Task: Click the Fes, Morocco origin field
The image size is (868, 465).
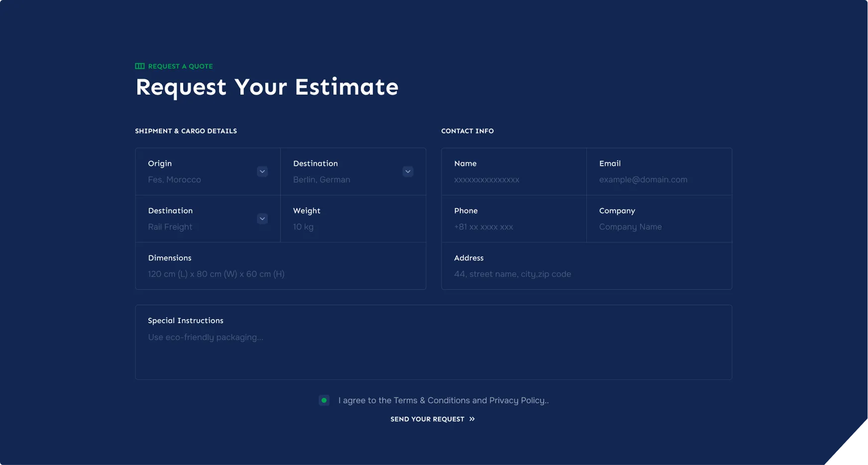Action: point(199,180)
